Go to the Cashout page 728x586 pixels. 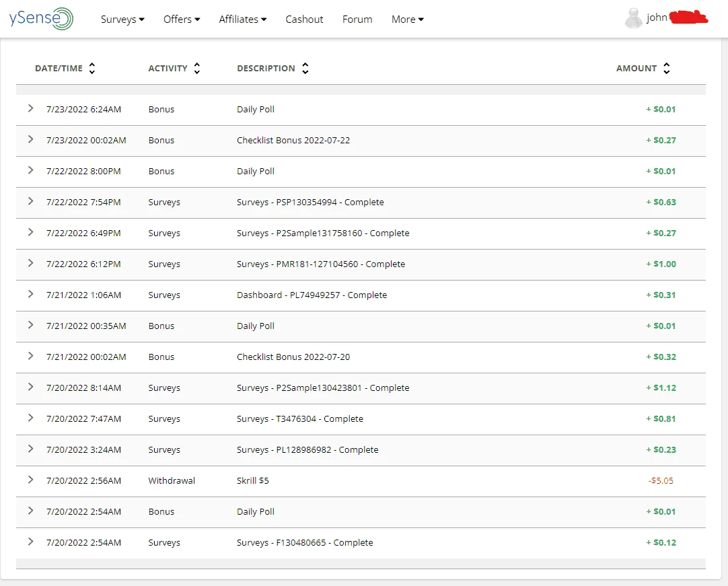[x=304, y=20]
